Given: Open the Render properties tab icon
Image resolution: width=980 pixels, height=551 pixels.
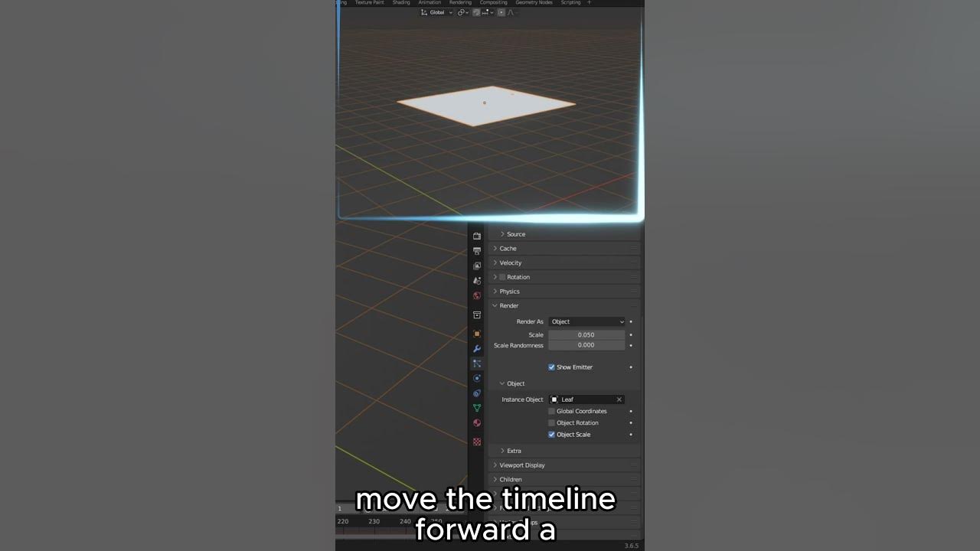Looking at the screenshot, I should click(477, 236).
